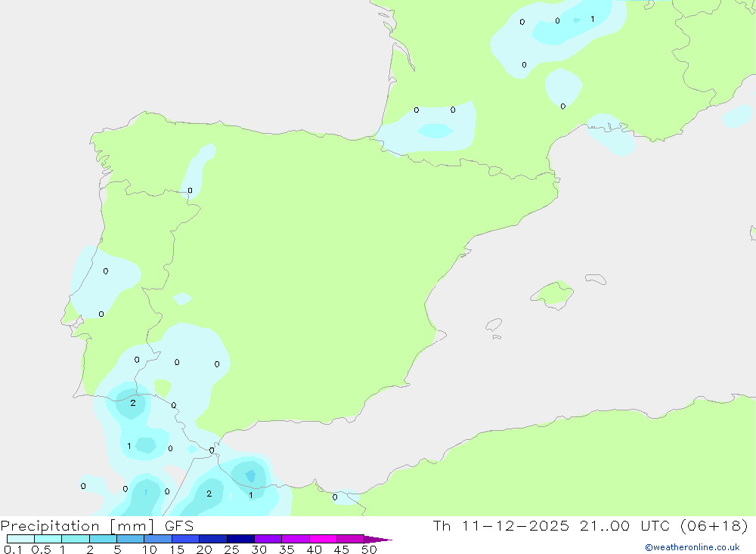Click the "0.1" legend scale label
Screen dimensions: 756x554
[x=13, y=549]
